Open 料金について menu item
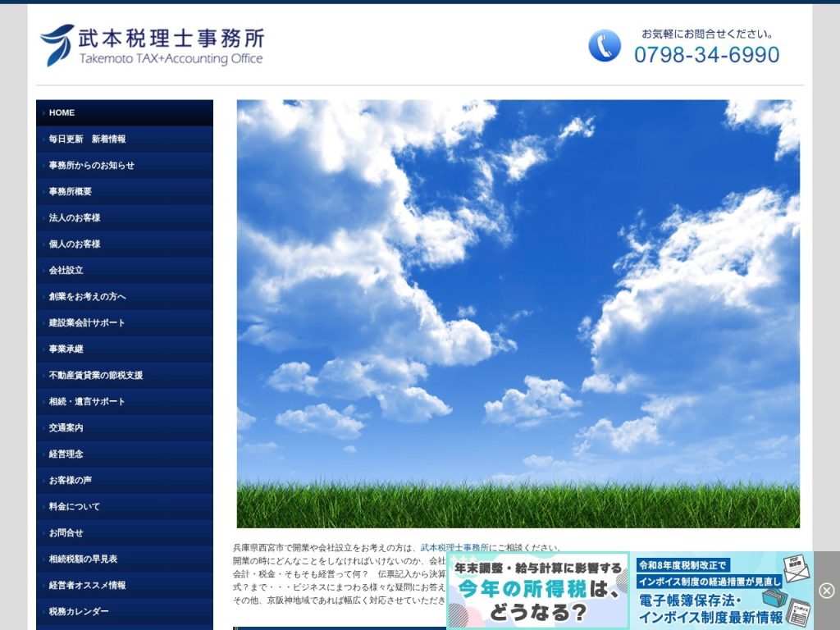 click(125, 506)
